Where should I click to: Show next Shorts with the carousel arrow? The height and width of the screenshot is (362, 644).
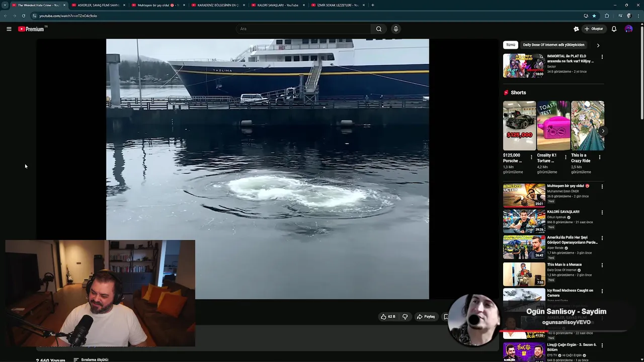click(x=603, y=131)
